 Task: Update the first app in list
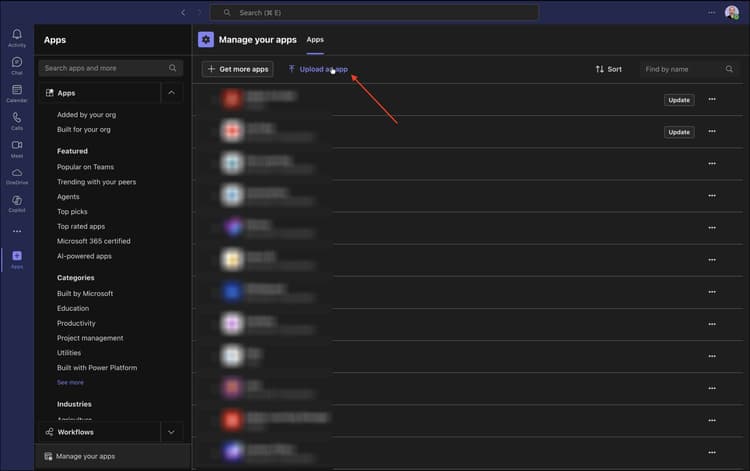coord(679,100)
